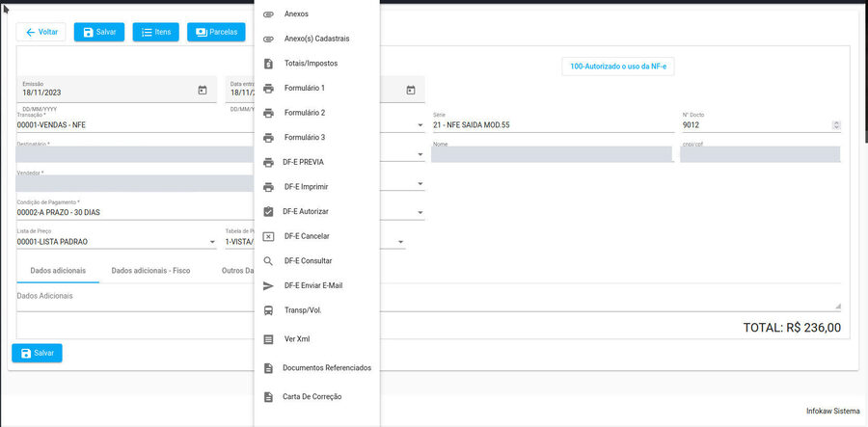
Task: Adjust the Nº Docto number stepper
Action: (836, 125)
